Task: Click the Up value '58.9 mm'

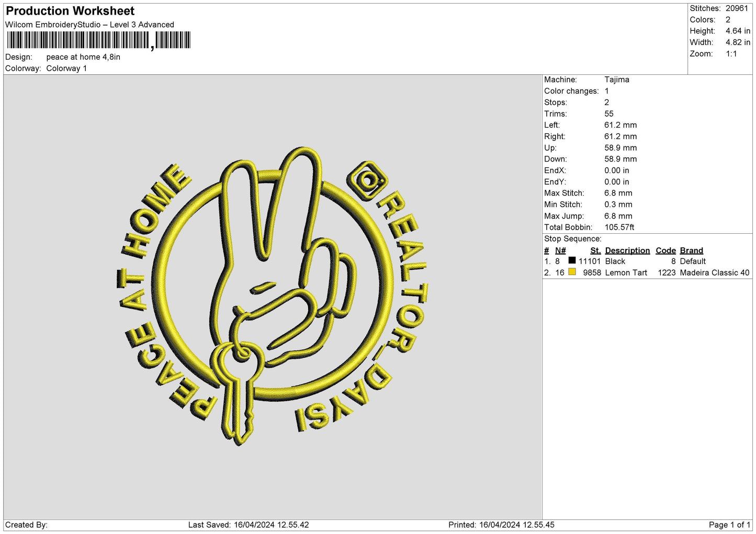Action: point(620,148)
